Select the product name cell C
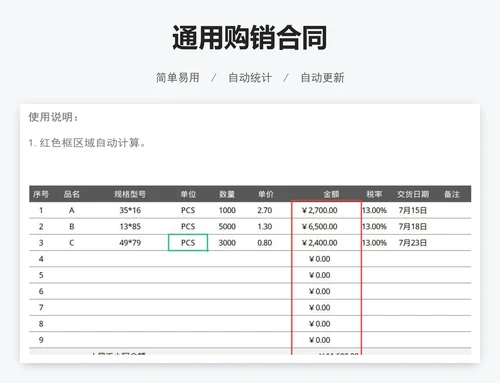The width and height of the screenshot is (500, 383). pos(72,243)
